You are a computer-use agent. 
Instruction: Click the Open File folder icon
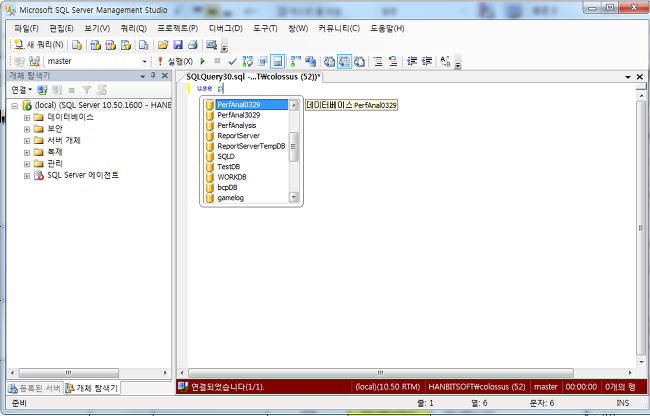coord(163,45)
